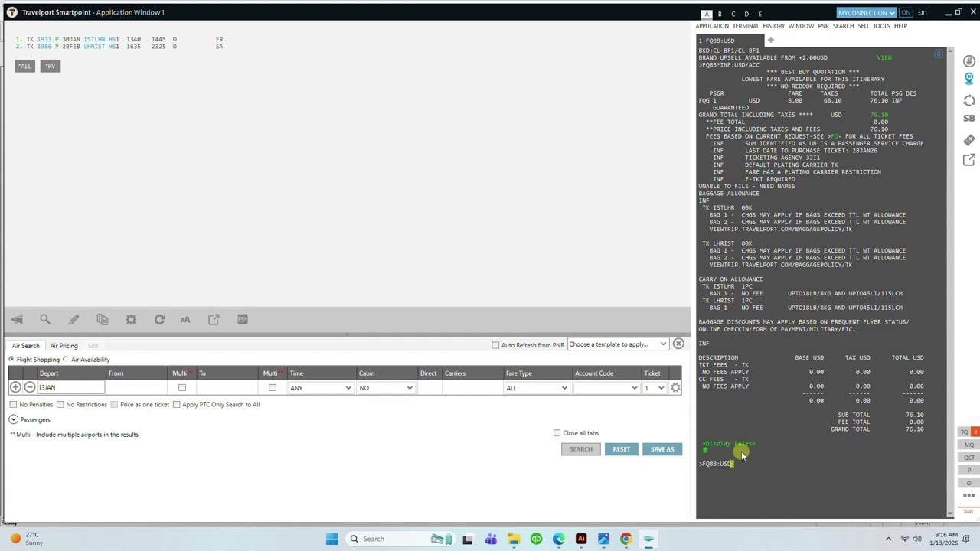Click the *ALL button under the itinerary
This screenshot has height=551, width=980.
[x=24, y=66]
